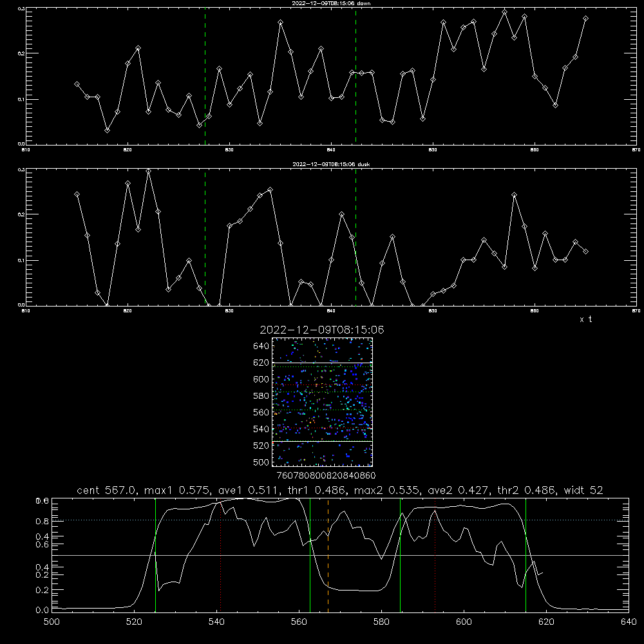Pick the 580 label on the color image y-axis
644x644 pixels.
tap(261, 396)
